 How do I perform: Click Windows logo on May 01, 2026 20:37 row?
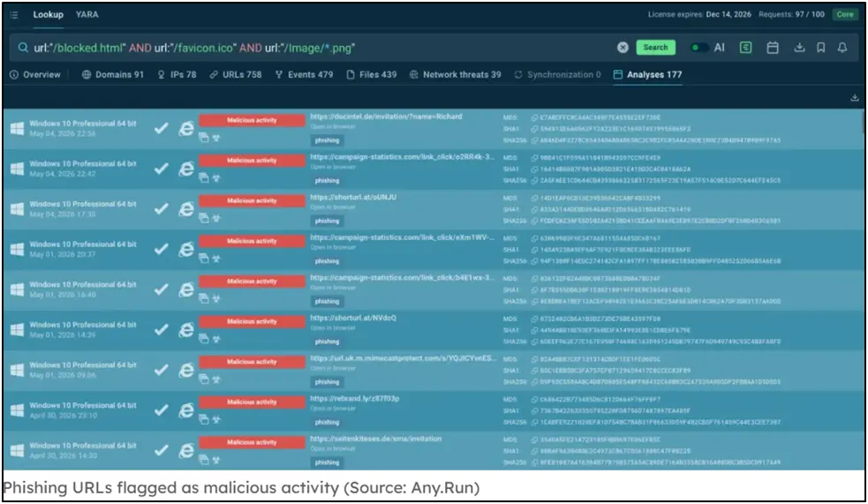tap(17, 250)
